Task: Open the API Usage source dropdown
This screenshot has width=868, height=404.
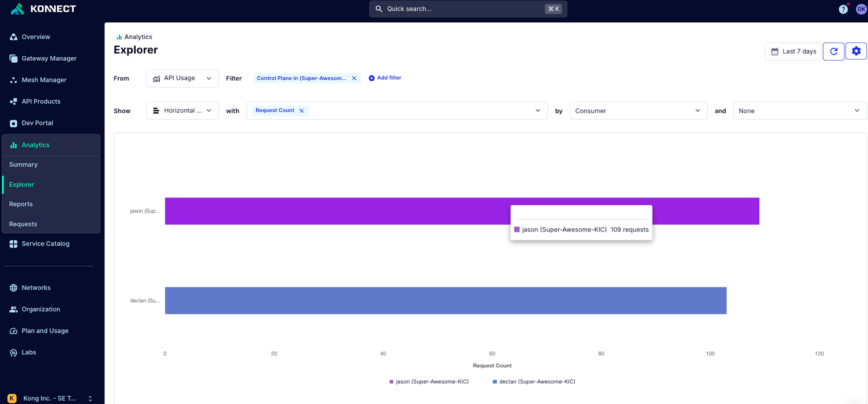Action: pyautogui.click(x=182, y=78)
